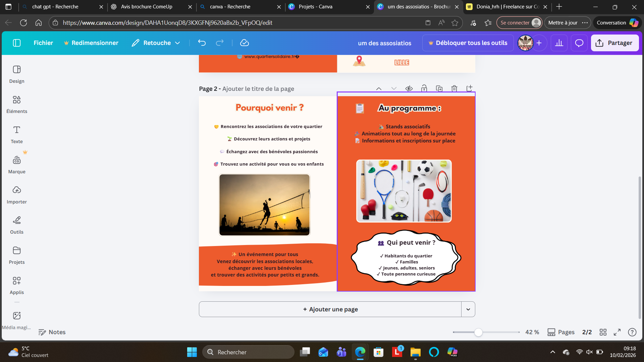Screen dimensions: 644x362
Task: Lock page 2 with padlock icon
Action: pyautogui.click(x=424, y=88)
